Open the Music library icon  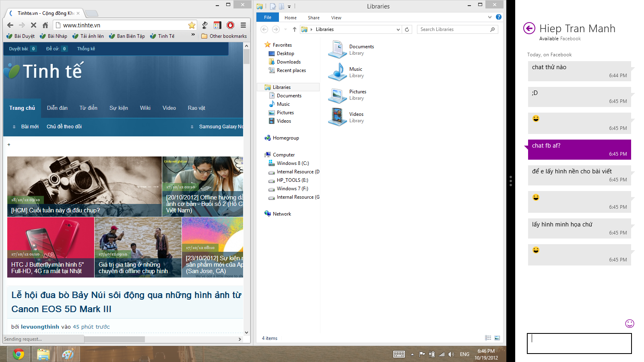coord(337,72)
